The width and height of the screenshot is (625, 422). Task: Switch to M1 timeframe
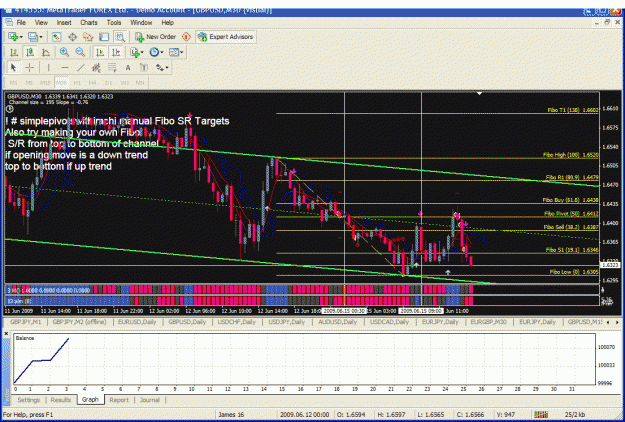click(14, 83)
